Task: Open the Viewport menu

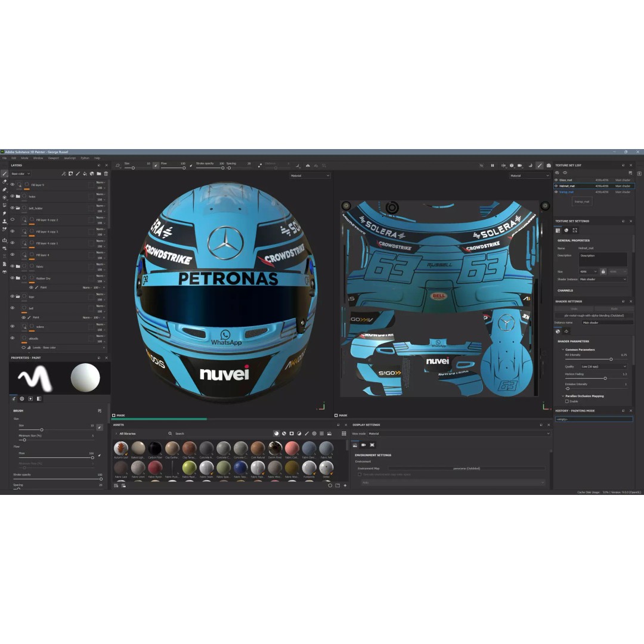Action: click(x=55, y=158)
